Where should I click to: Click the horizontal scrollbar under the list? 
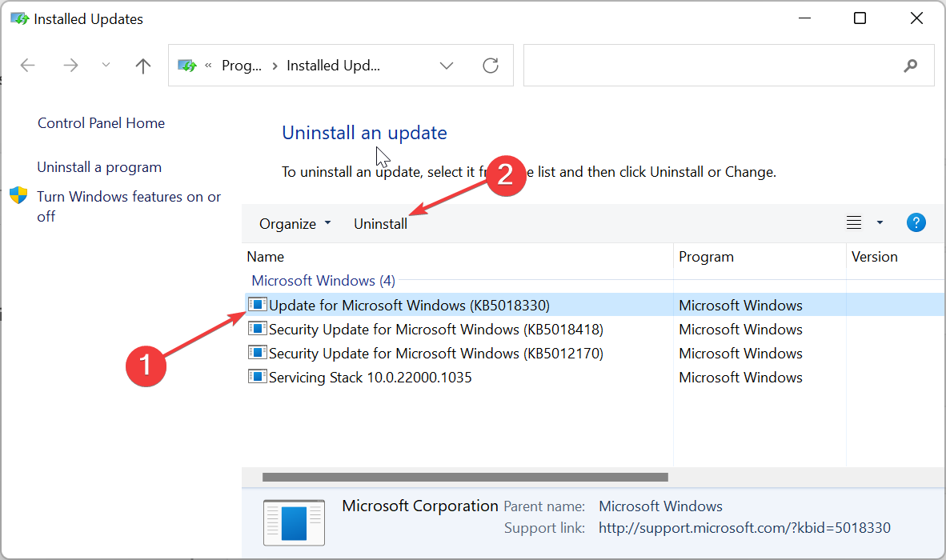(465, 477)
